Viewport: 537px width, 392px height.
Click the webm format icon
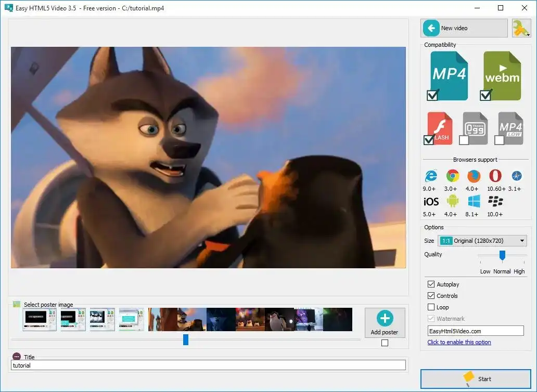[x=502, y=75]
